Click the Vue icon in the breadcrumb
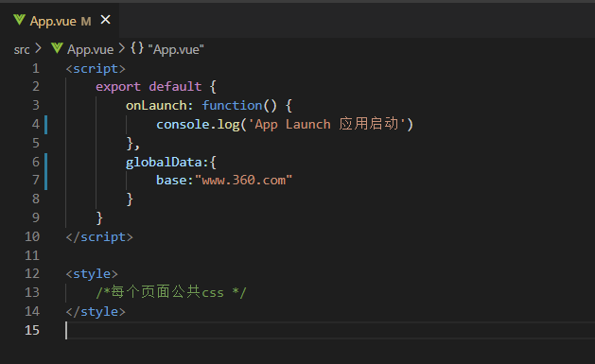The height and width of the screenshot is (364, 595). [57, 48]
